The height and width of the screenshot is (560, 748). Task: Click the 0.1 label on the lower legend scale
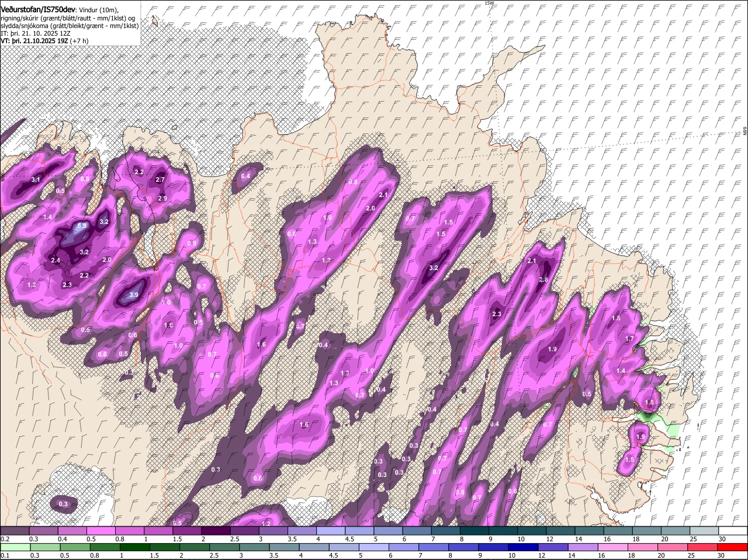coord(5,555)
